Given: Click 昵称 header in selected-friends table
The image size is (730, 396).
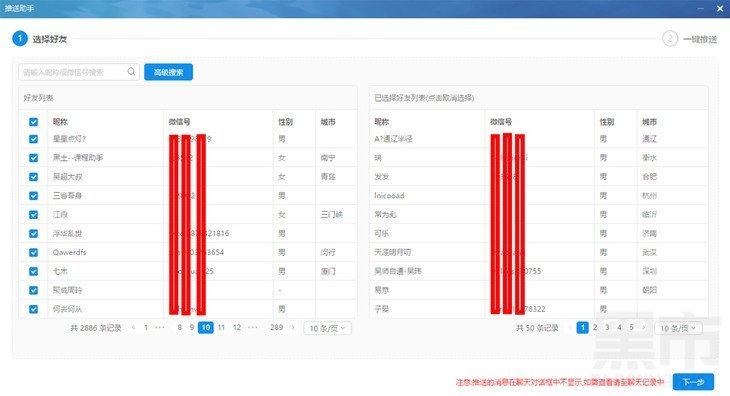Looking at the screenshot, I should click(x=381, y=122).
